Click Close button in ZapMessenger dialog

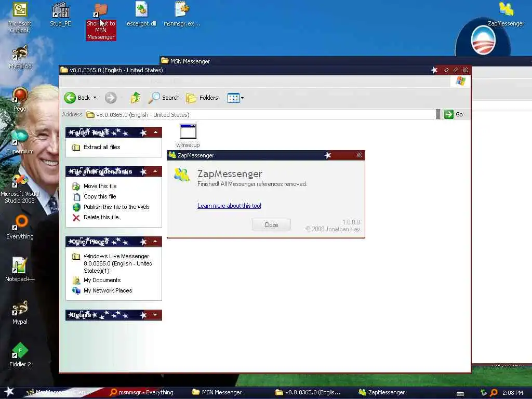pyautogui.click(x=271, y=224)
